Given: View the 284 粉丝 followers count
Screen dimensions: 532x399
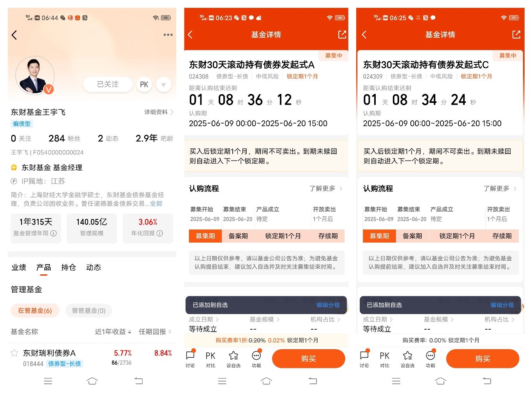Looking at the screenshot, I should pyautogui.click(x=64, y=138).
